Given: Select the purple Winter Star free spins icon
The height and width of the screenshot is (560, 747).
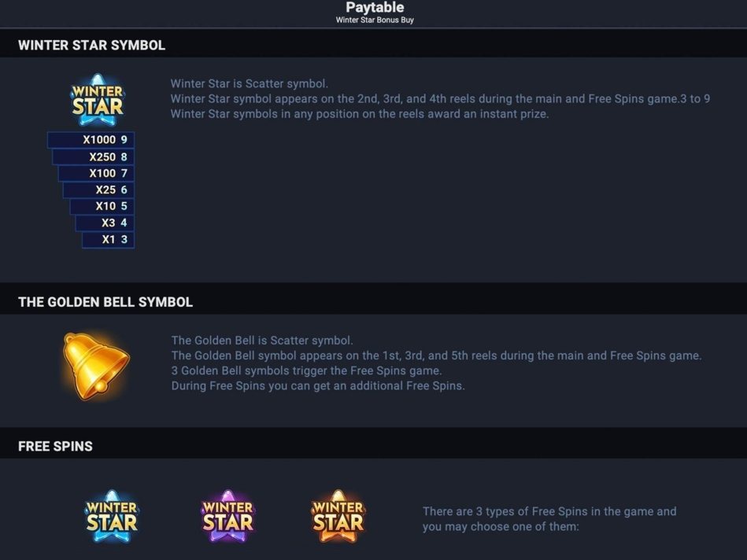Looking at the screenshot, I should click(227, 517).
